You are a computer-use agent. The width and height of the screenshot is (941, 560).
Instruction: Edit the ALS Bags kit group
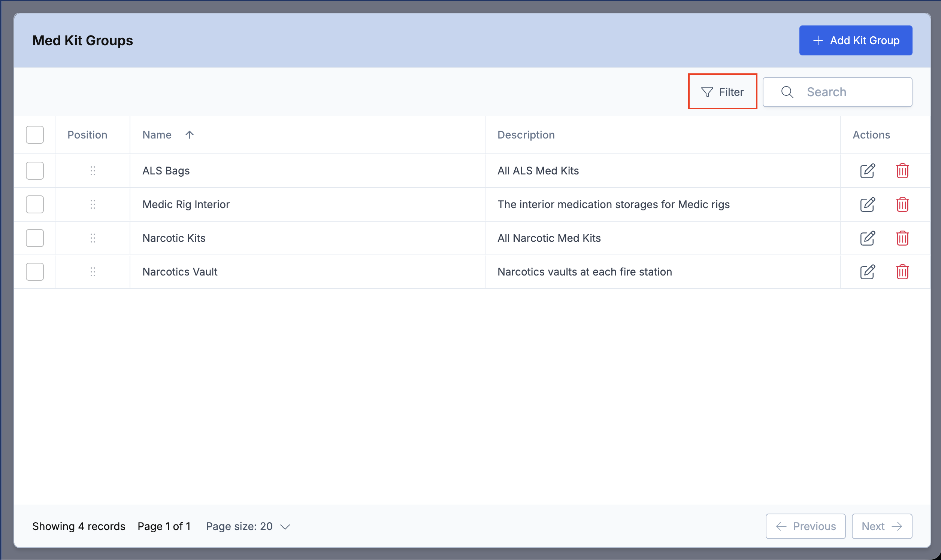(867, 171)
